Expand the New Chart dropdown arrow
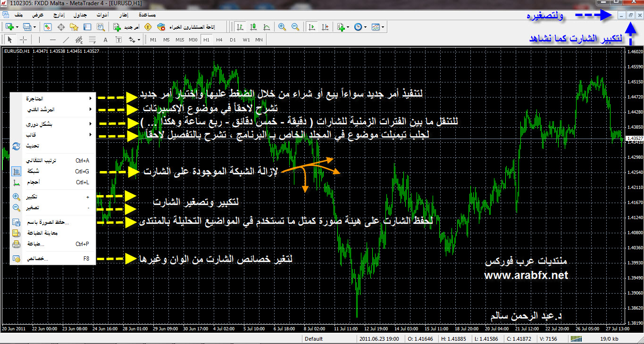 (x=17, y=27)
